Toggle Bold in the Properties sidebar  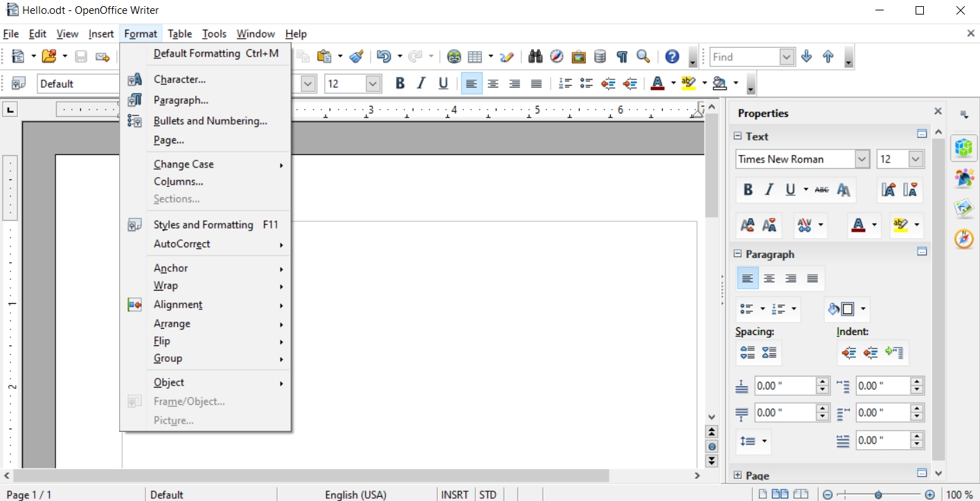tap(748, 190)
